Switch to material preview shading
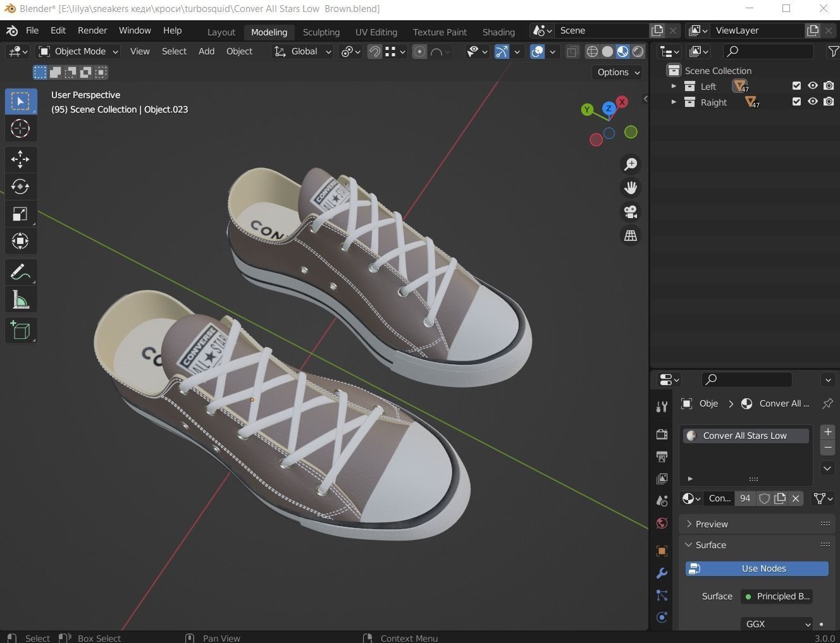 click(x=622, y=52)
